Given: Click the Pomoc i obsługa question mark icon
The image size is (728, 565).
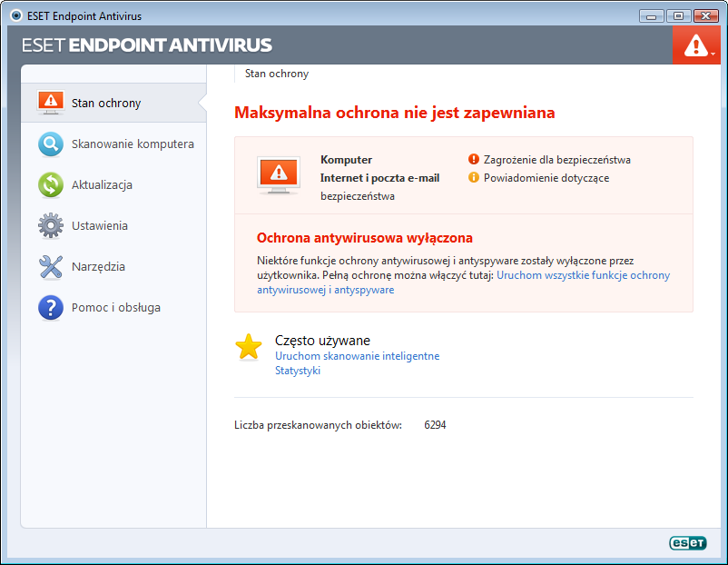Looking at the screenshot, I should tap(51, 308).
